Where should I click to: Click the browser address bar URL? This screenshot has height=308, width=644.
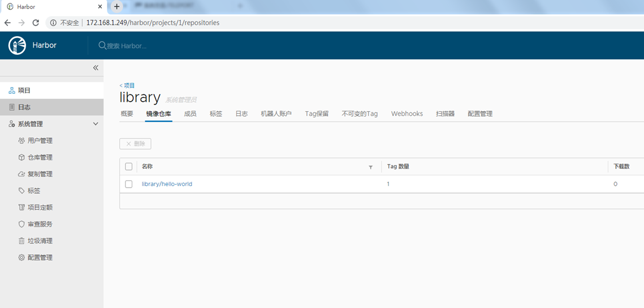[153, 23]
